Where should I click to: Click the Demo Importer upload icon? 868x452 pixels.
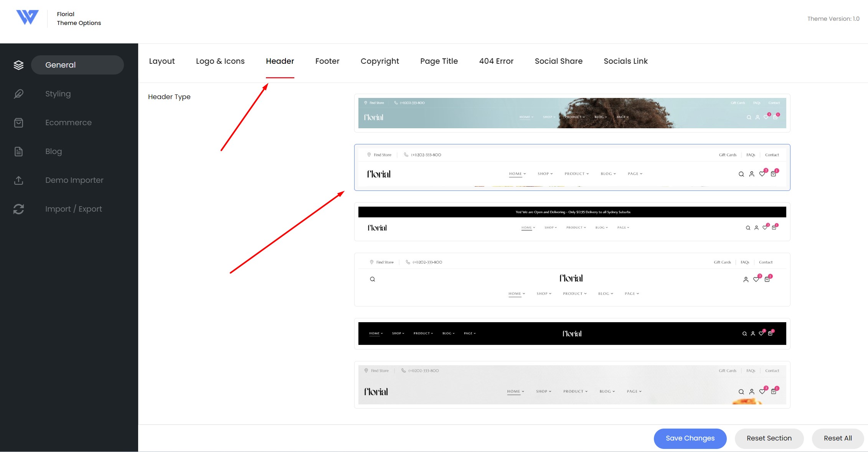pyautogui.click(x=18, y=180)
